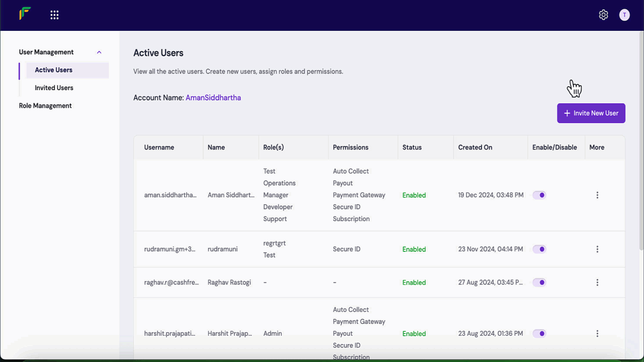Open More options for Raghav Rastogi row
The width and height of the screenshot is (644, 362).
[597, 282]
